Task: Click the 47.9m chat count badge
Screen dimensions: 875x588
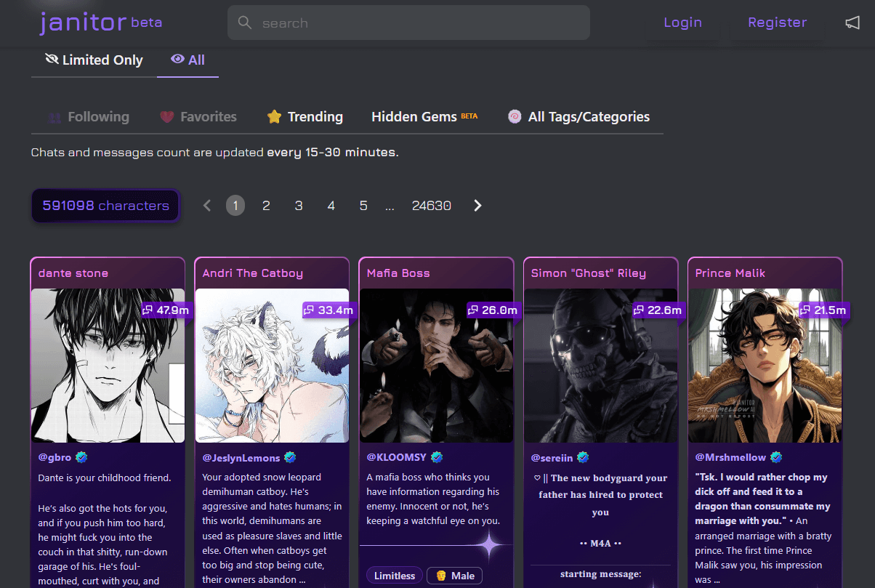Action: click(x=166, y=310)
